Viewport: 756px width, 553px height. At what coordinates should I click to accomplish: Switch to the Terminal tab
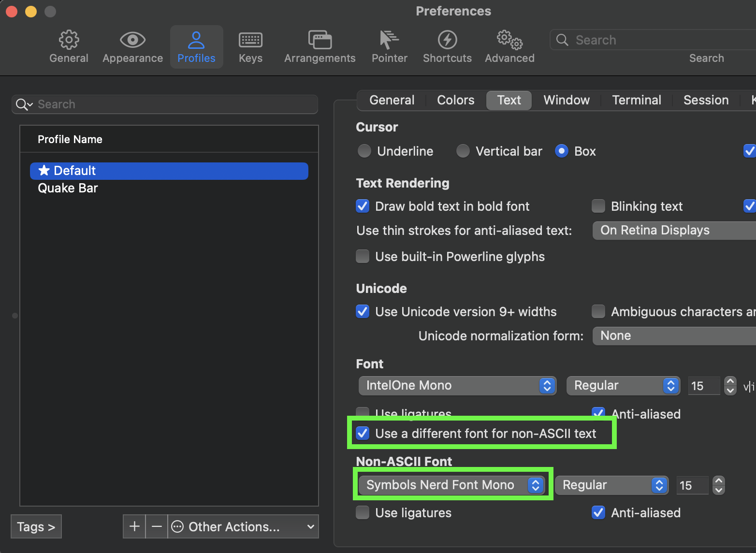(x=636, y=100)
